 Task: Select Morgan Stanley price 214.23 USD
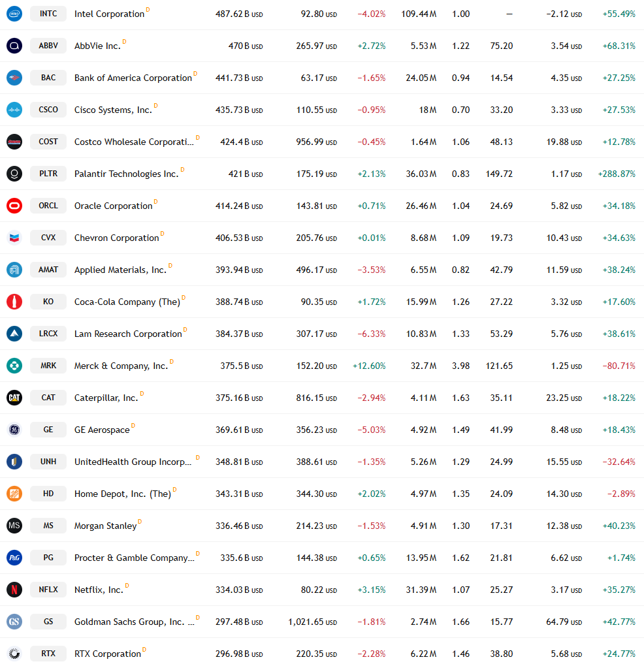(316, 526)
